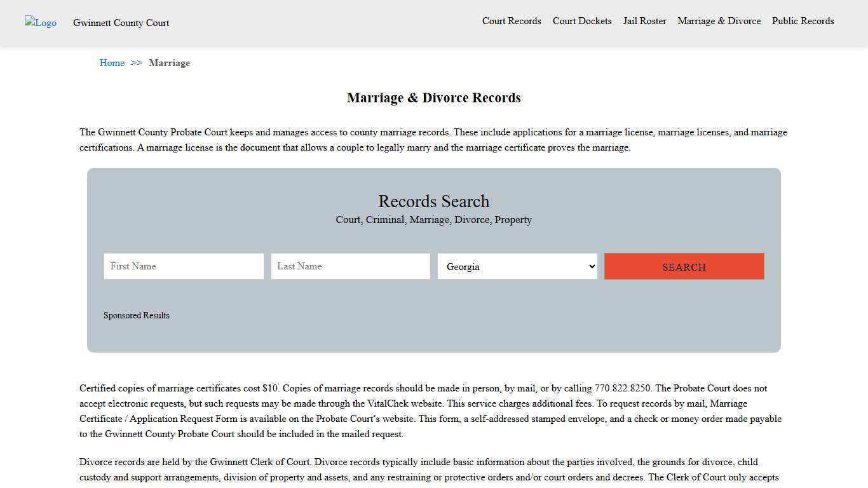Click into the First Name field

tap(183, 266)
